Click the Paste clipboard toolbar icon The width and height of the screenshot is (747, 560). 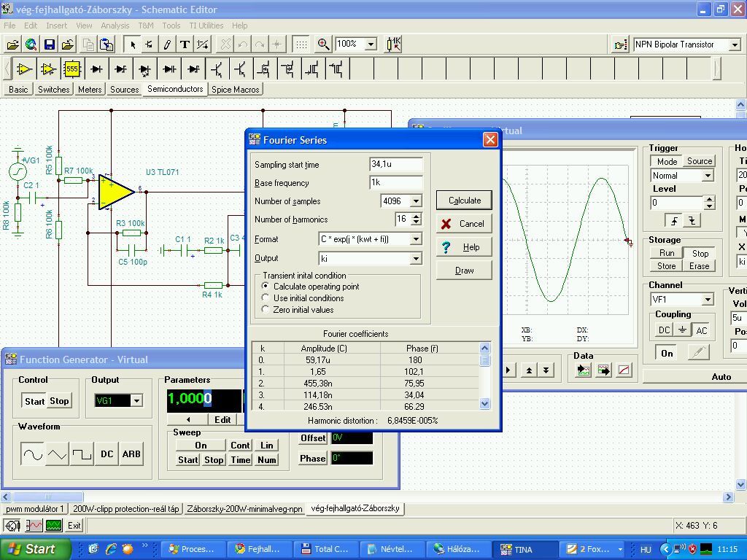107,44
